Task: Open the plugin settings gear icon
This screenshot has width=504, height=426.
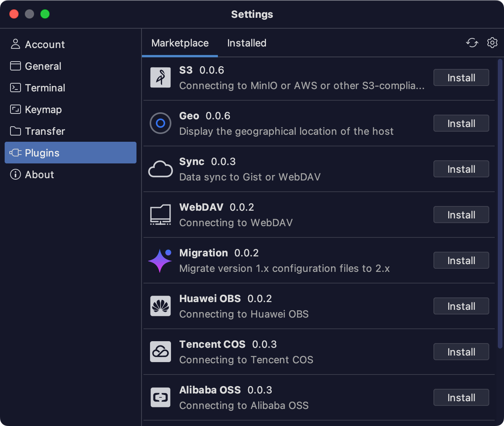Action: click(x=492, y=43)
